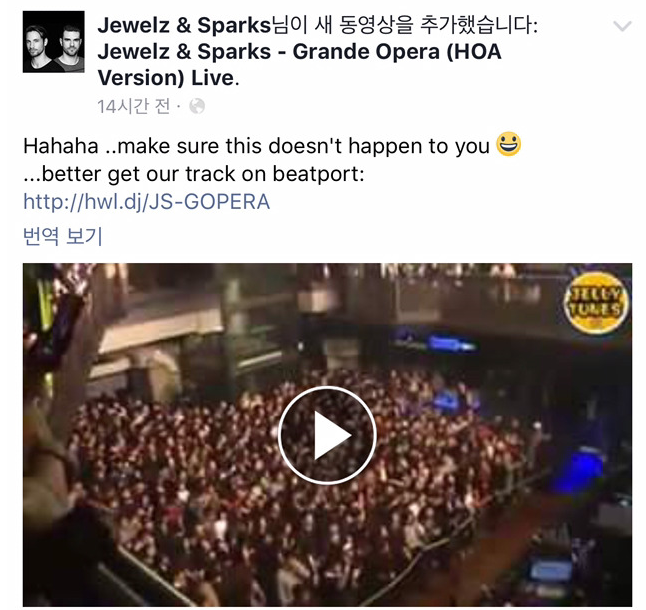Open the Jewelz & Sparks profile picture
Screen dimensions: 646x610
54,42
